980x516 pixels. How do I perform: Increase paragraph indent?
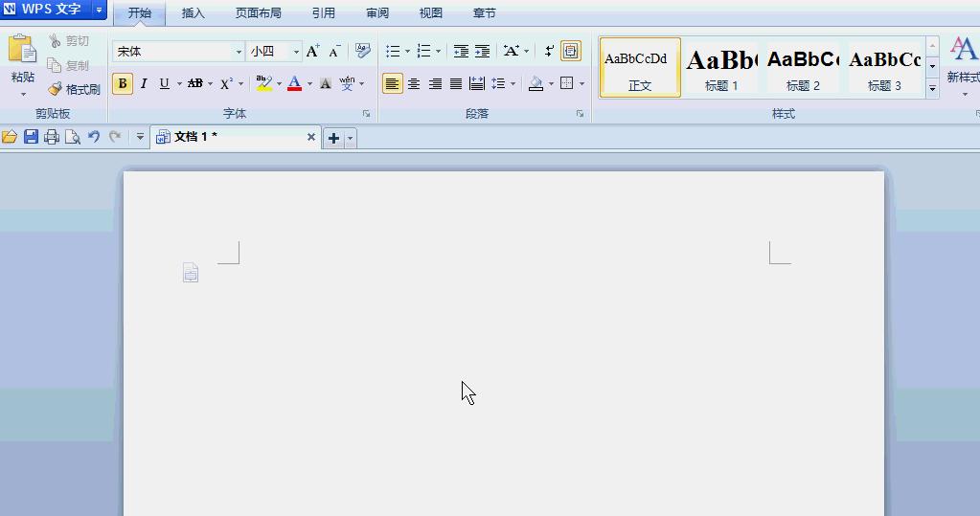(x=483, y=52)
